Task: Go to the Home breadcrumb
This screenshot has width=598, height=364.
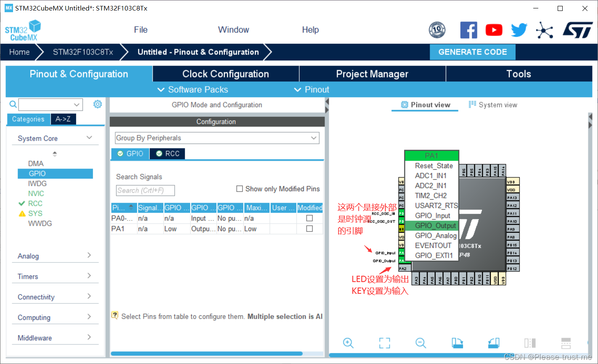Action: [19, 52]
